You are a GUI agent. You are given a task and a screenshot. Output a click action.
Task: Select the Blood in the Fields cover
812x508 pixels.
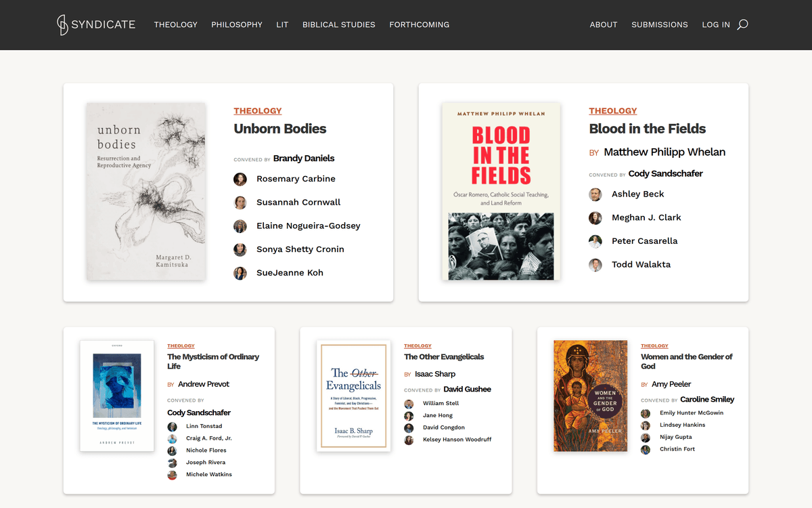[501, 192]
